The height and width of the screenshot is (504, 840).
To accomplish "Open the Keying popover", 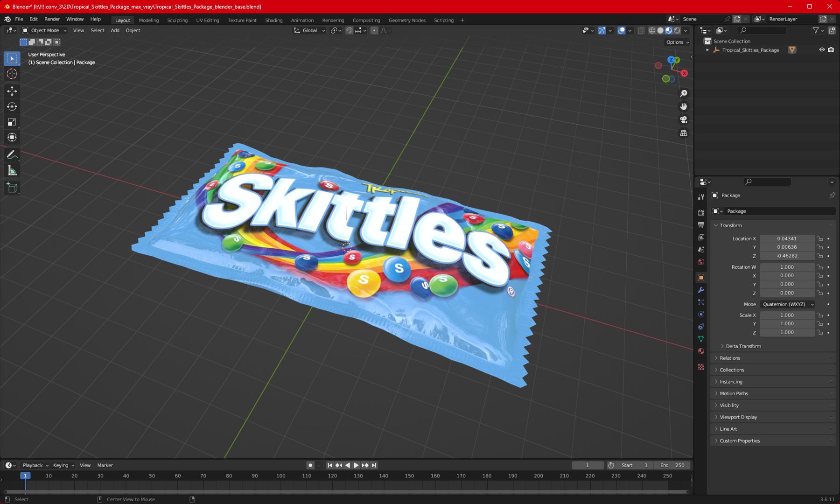I will click(x=63, y=465).
